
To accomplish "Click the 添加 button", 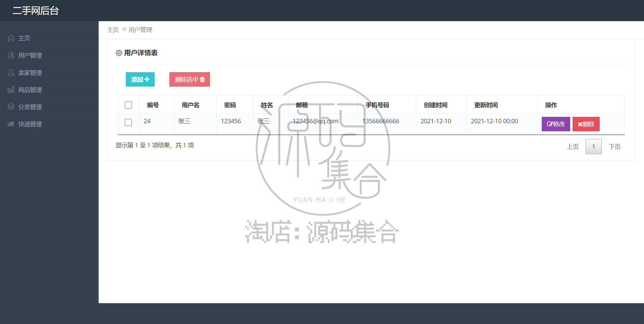I will [140, 80].
